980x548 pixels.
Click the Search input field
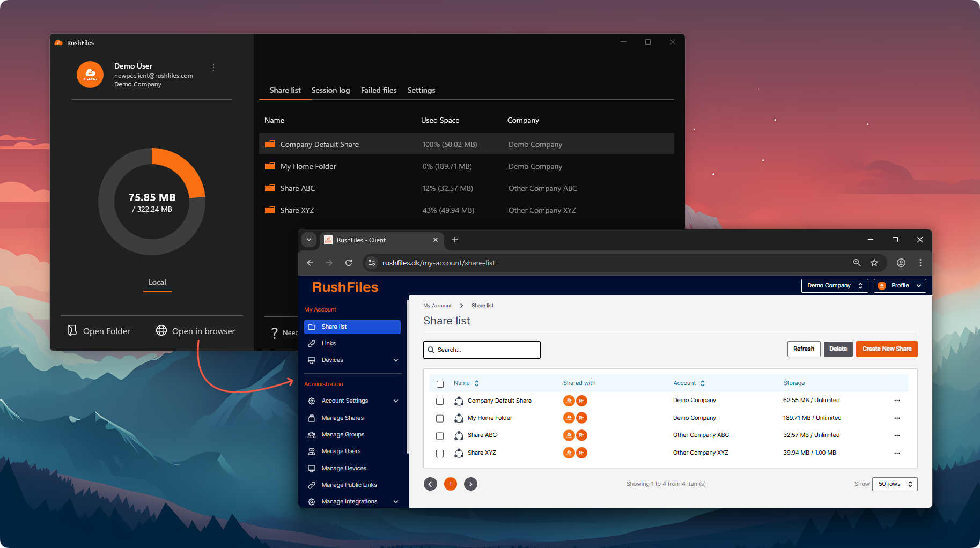click(482, 350)
